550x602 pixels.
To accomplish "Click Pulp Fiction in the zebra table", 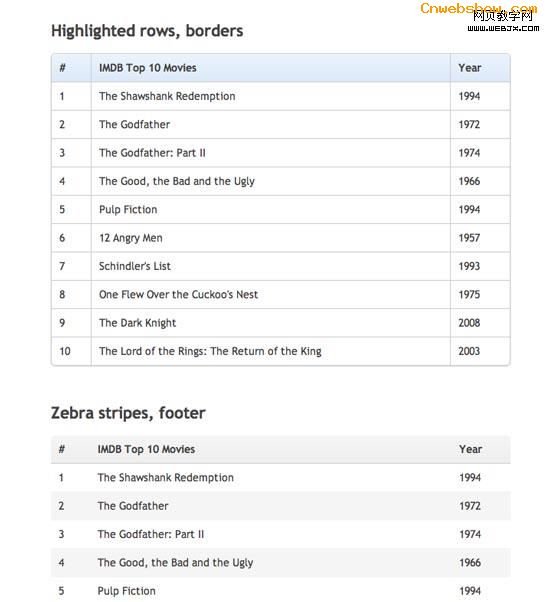I will [x=127, y=591].
